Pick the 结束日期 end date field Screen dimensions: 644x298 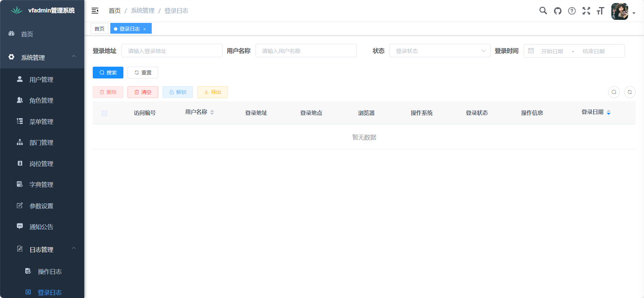pyautogui.click(x=594, y=51)
